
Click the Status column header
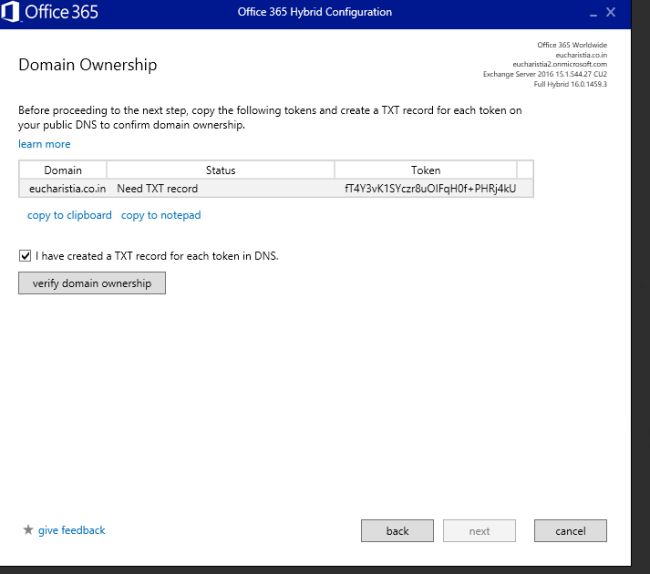pos(221,170)
